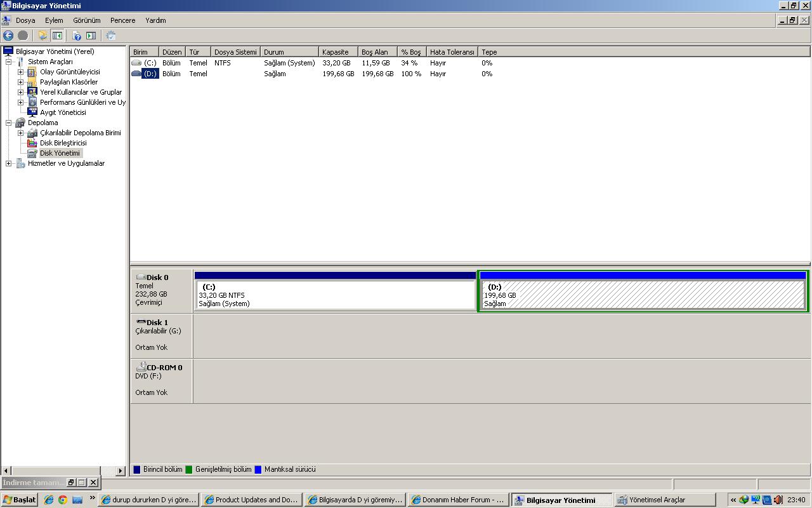
Task: Click the Up one level folder icon
Action: [43, 36]
